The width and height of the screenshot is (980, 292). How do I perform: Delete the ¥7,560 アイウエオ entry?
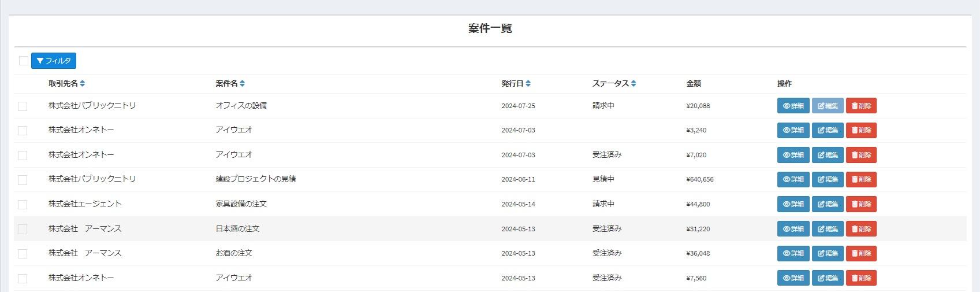[x=861, y=278]
